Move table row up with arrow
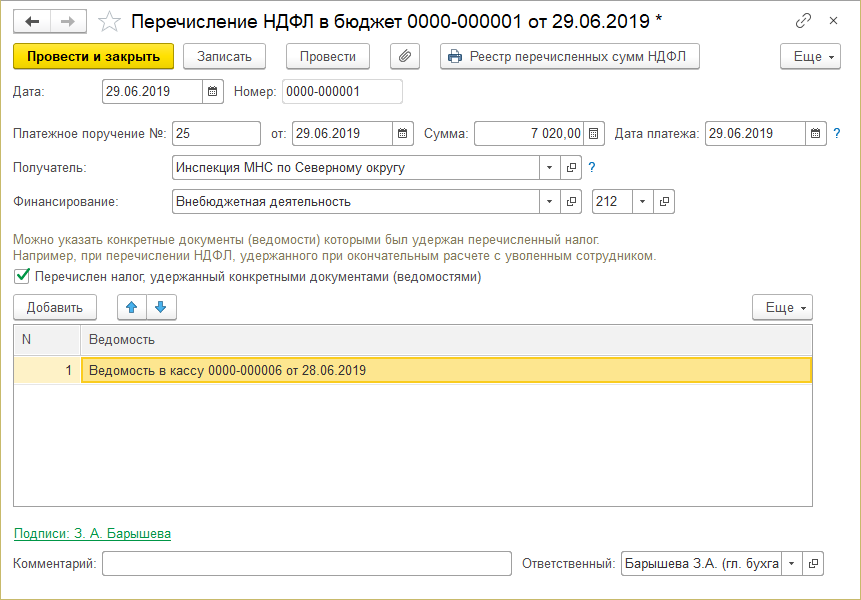This screenshot has height=600, width=861. [131, 307]
